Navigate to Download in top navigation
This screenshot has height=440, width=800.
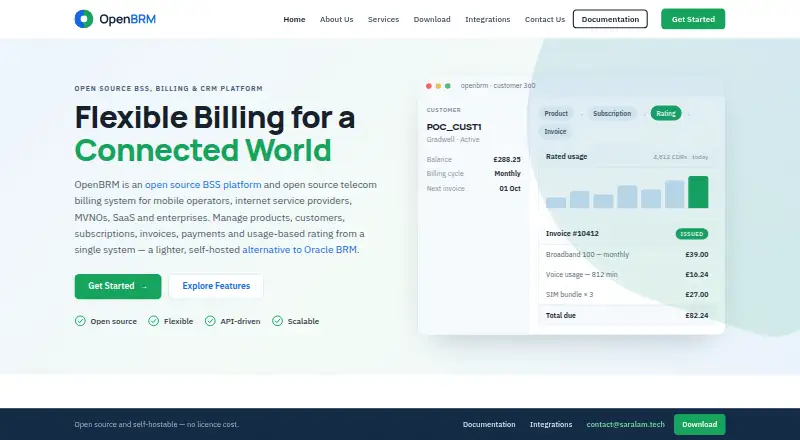pos(432,19)
